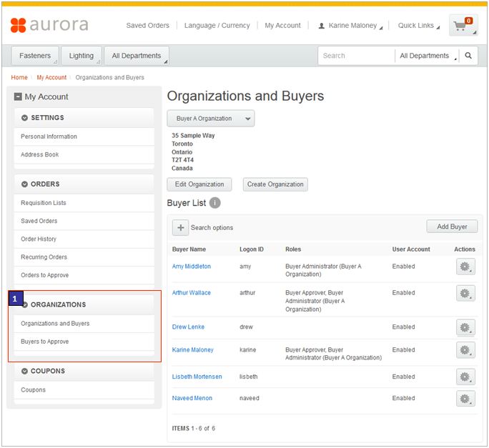The image size is (489, 448).
Task: Click the aurora logo
Action: point(49,25)
